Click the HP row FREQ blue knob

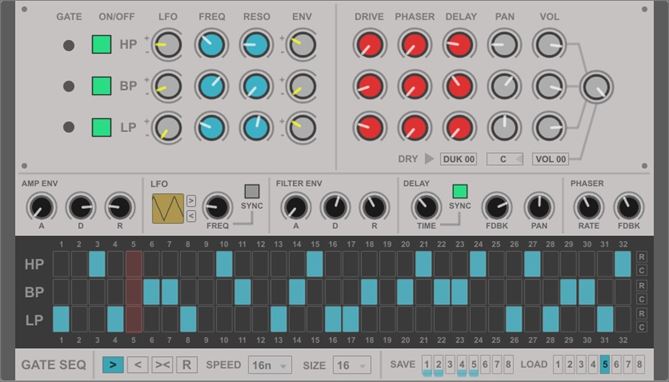click(212, 44)
